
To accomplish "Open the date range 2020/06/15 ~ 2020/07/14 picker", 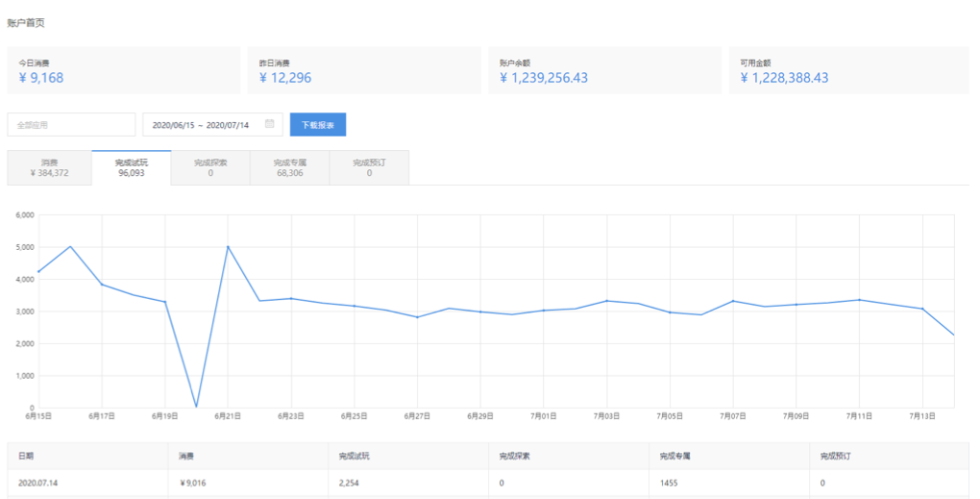I will click(212, 124).
